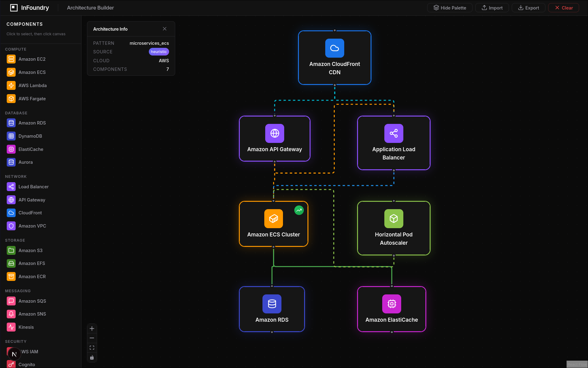This screenshot has height=368, width=588.
Task: Select the Amazon EC2 component icon
Action: (11, 59)
